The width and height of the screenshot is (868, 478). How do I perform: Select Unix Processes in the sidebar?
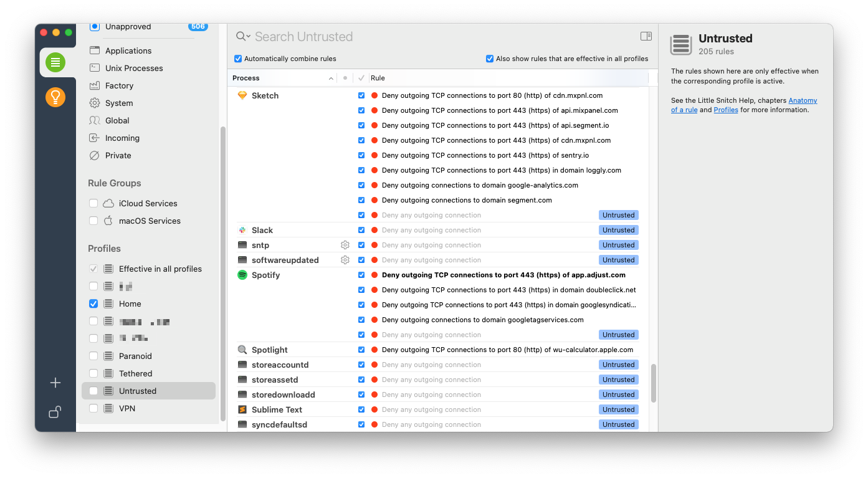coord(134,68)
